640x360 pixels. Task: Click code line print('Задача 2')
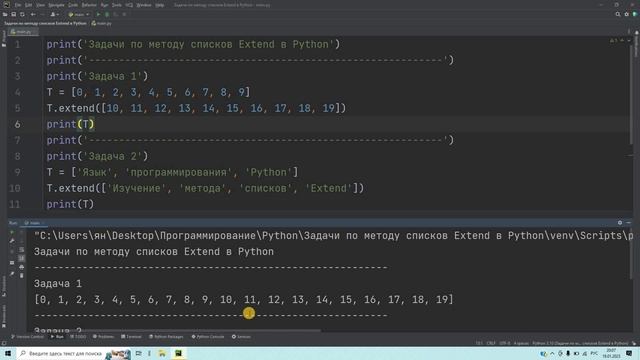[97, 156]
